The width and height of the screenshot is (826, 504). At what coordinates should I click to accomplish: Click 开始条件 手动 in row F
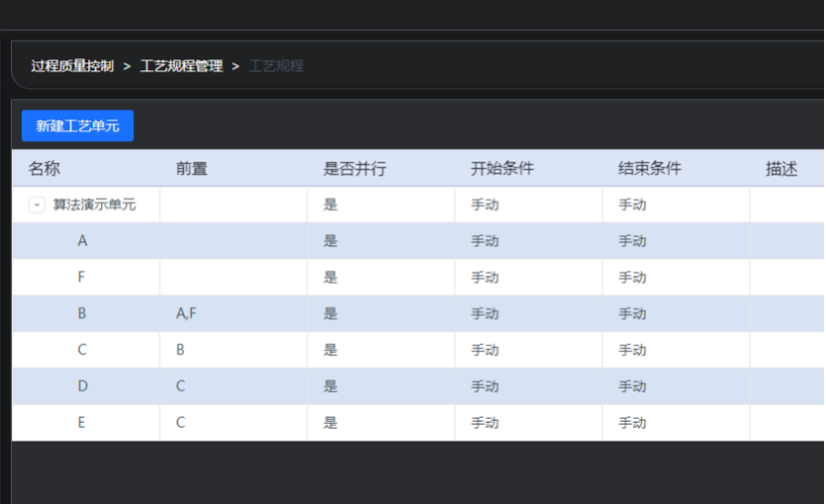(484, 277)
